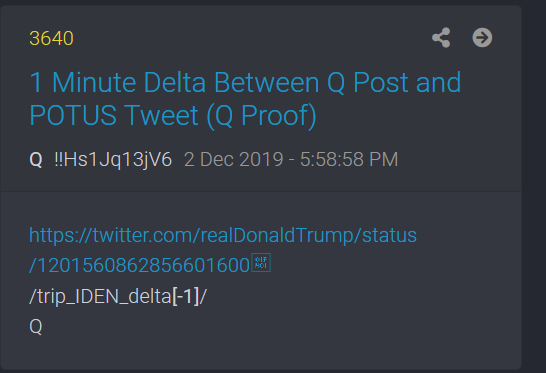The height and width of the screenshot is (373, 546).
Task: Click the empty header space between 3640 and share icon
Action: (x=251, y=38)
